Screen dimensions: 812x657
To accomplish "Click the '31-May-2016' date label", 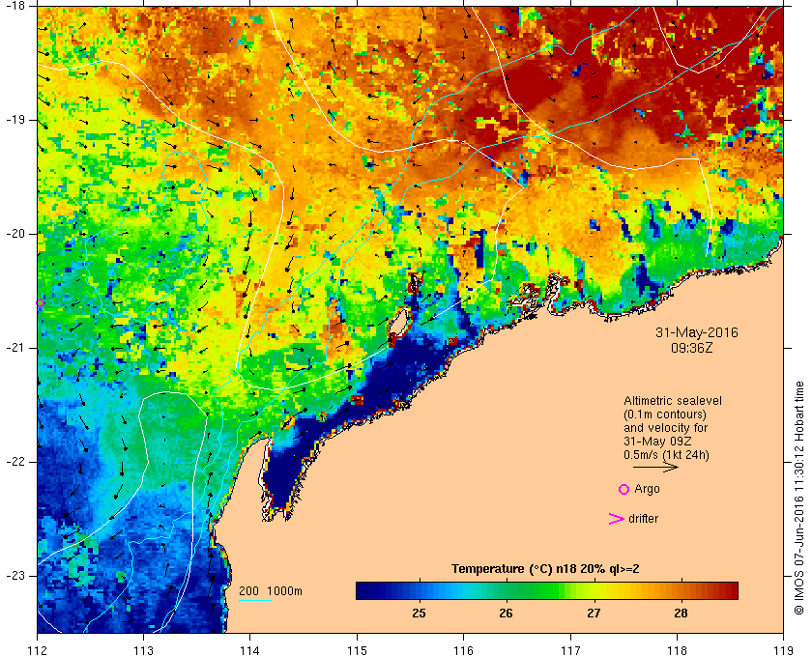I will (697, 332).
